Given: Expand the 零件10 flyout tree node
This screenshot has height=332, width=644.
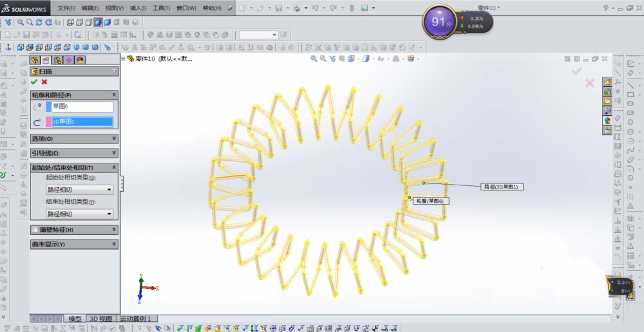Looking at the screenshot, I should 123,59.
